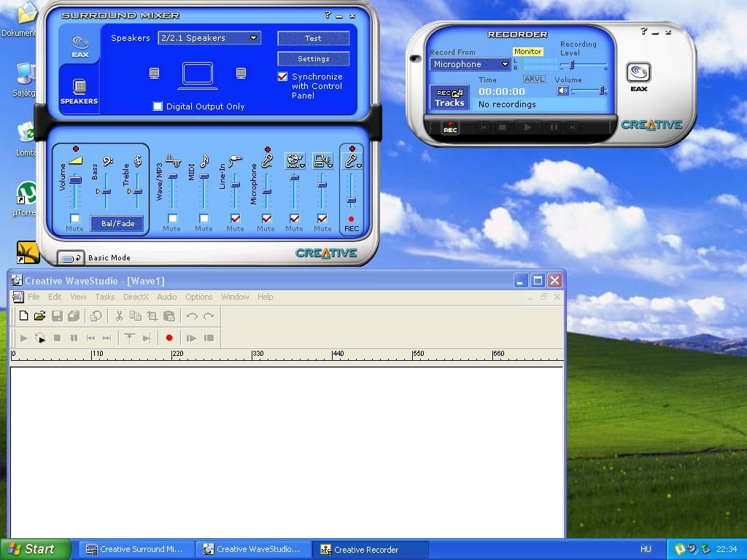Screen dimensions: 747x560
Task: Open the CD audio source dropdown in mixer
Action: 295,161
